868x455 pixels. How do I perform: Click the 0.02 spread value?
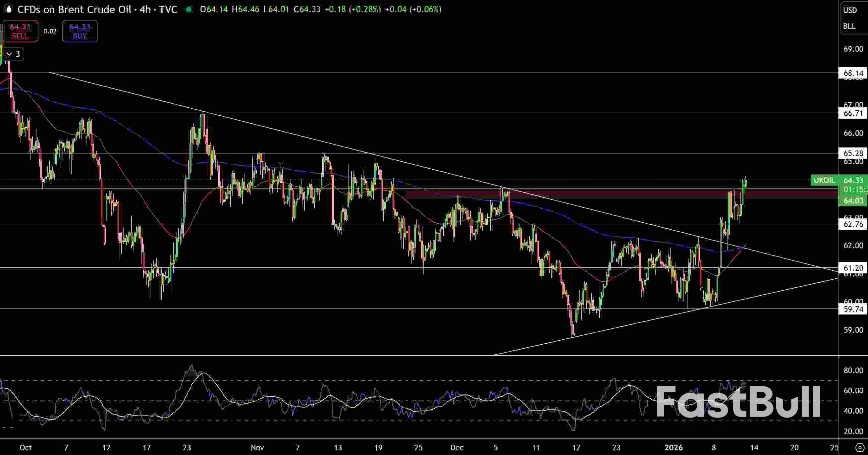(50, 31)
